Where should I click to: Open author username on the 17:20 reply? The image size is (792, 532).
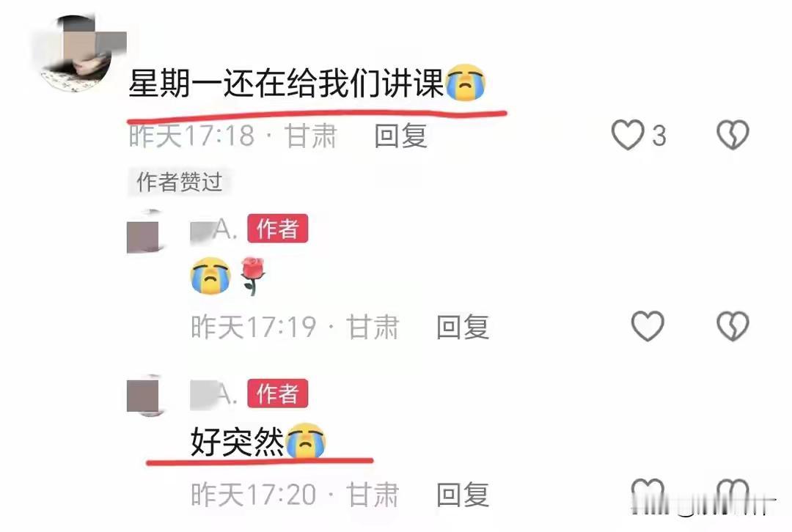[213, 394]
